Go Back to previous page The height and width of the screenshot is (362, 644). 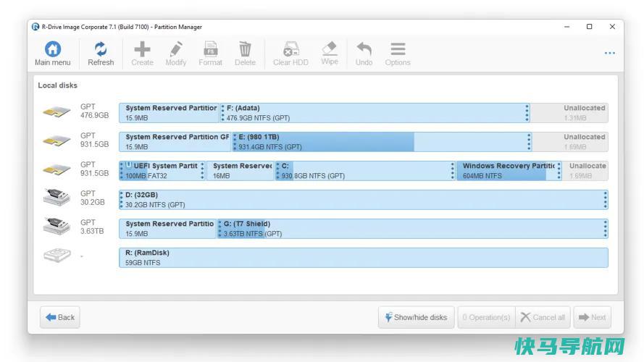click(60, 317)
